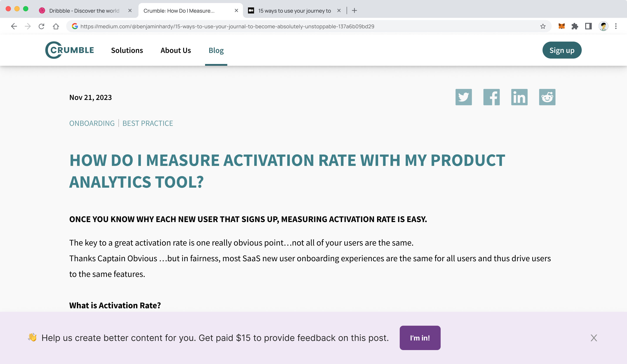Click the Sign up button

point(562,50)
